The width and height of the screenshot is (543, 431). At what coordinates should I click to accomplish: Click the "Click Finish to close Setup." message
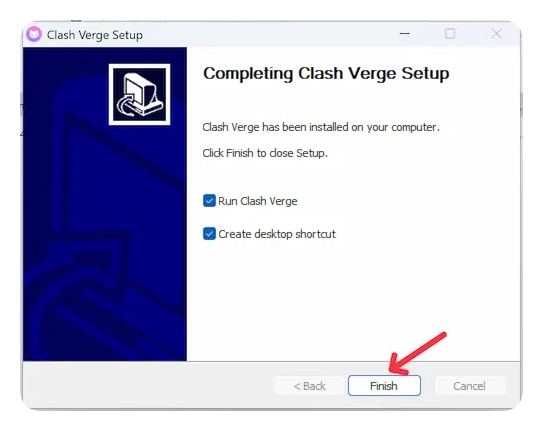[x=265, y=153]
